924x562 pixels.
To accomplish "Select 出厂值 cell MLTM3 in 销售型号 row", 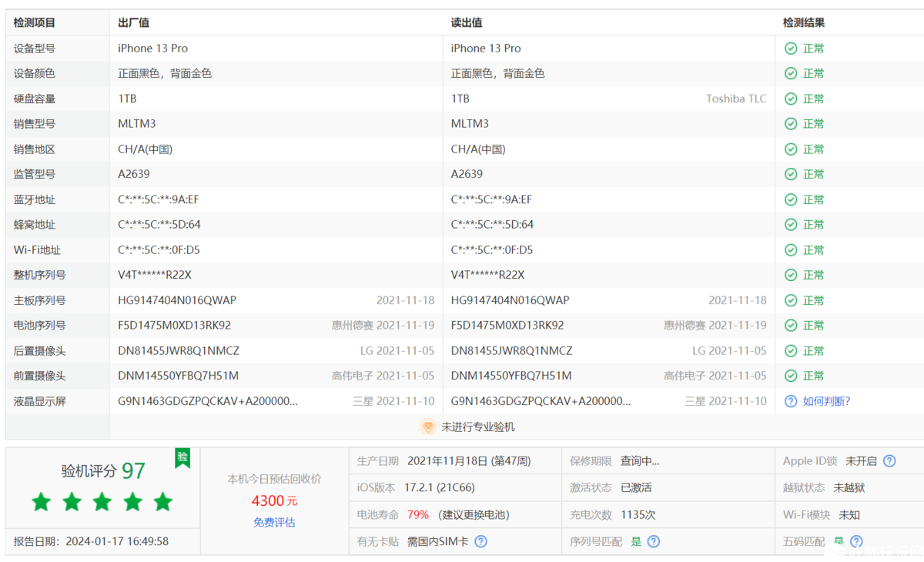I will pos(137,124).
